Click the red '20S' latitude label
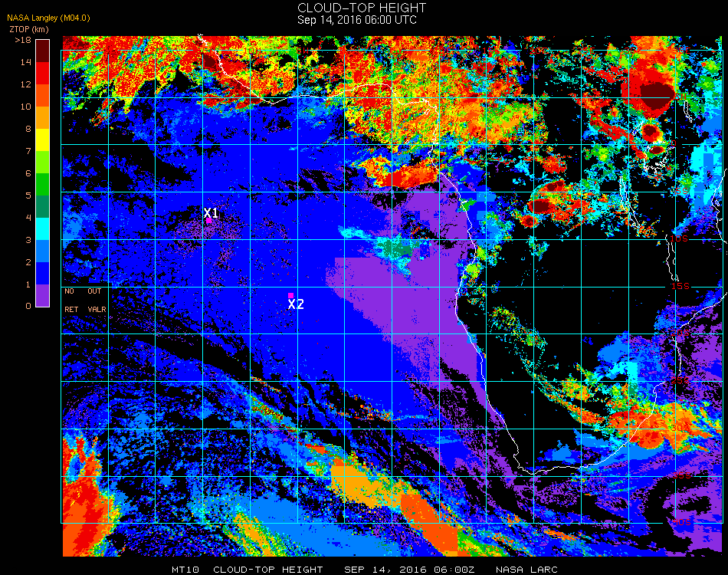 [x=680, y=333]
